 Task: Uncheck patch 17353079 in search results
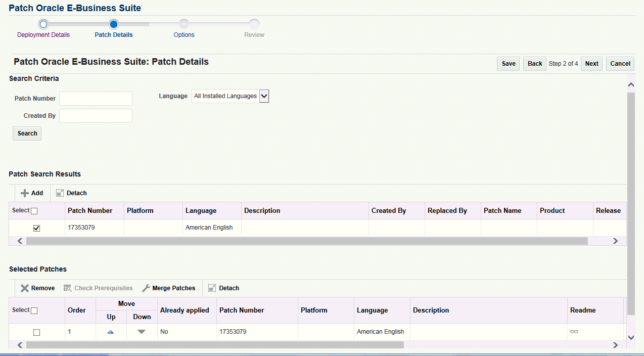tap(36, 229)
